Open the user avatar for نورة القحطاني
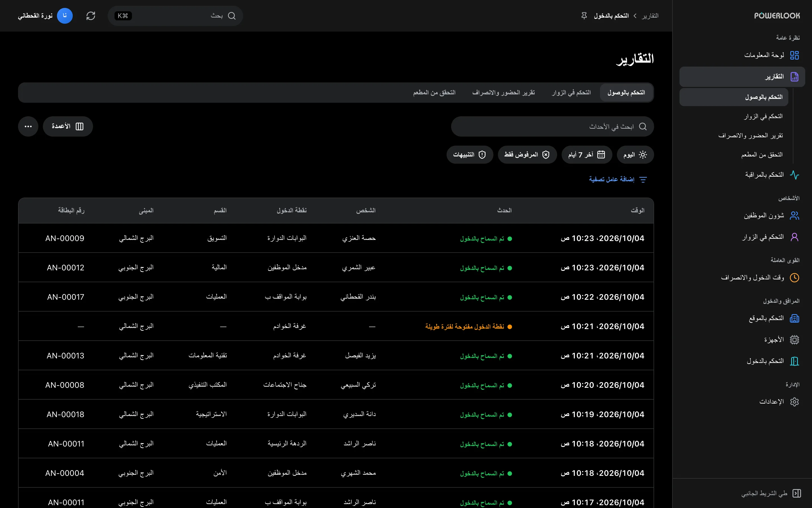Viewport: 812px width, 508px height. click(x=65, y=16)
